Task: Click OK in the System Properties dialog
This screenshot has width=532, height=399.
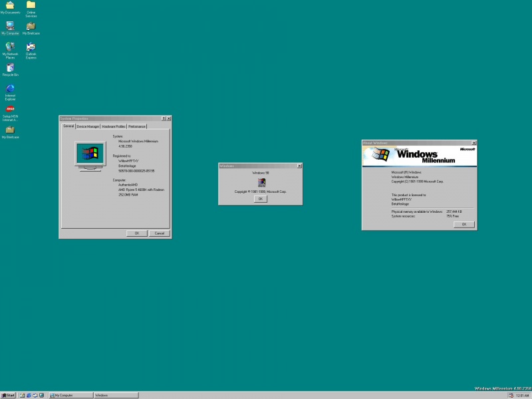Action: pyautogui.click(x=137, y=233)
